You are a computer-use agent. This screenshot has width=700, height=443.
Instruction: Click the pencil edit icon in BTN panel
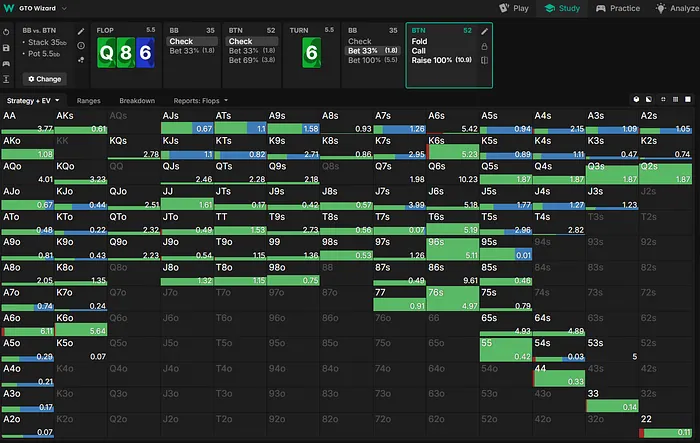tap(484, 31)
